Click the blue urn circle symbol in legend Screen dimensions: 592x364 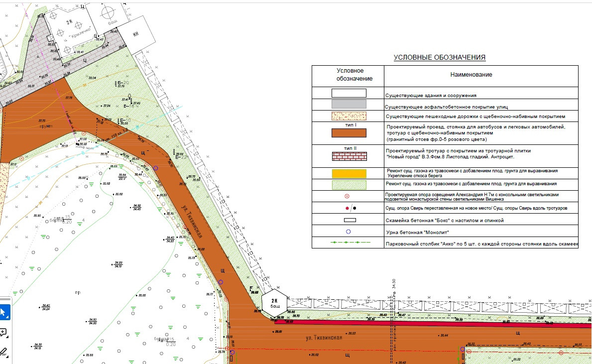348,232
